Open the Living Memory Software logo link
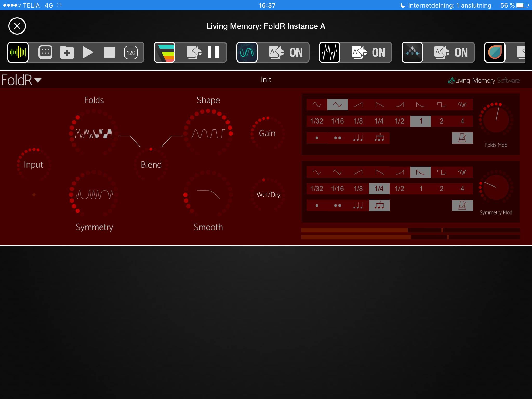The height and width of the screenshot is (399, 532). [484, 81]
